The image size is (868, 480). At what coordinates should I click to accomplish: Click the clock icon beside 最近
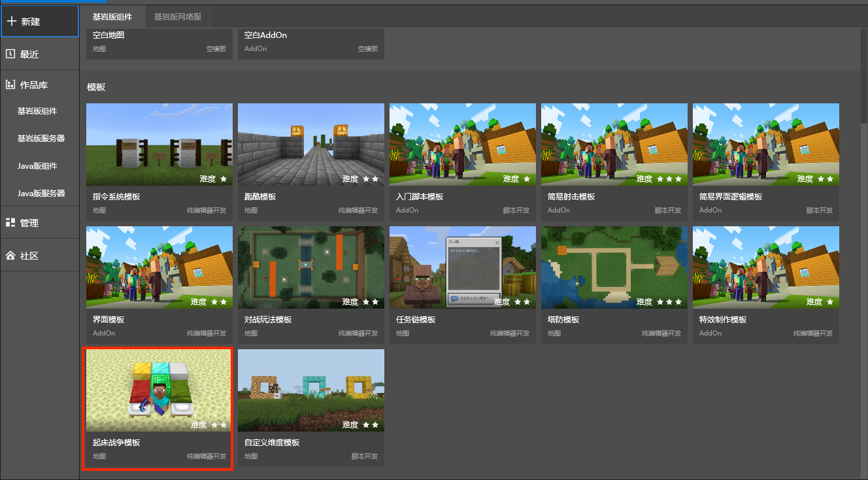[10, 54]
